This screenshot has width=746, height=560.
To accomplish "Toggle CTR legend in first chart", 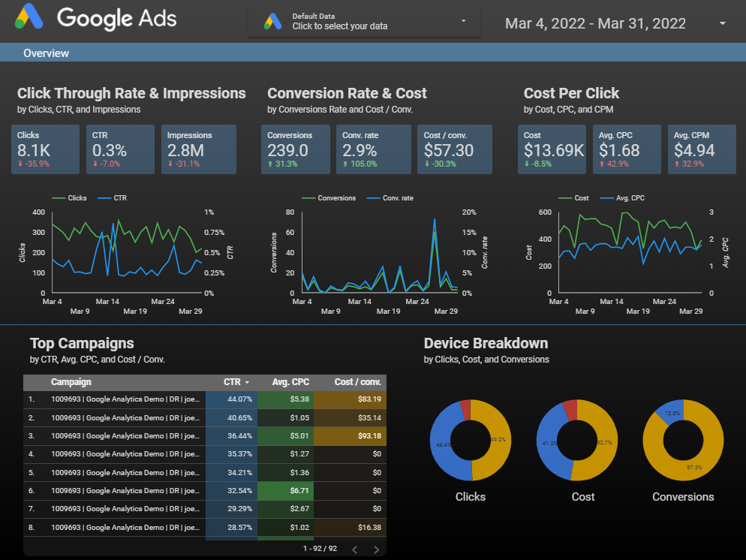I will click(x=113, y=198).
